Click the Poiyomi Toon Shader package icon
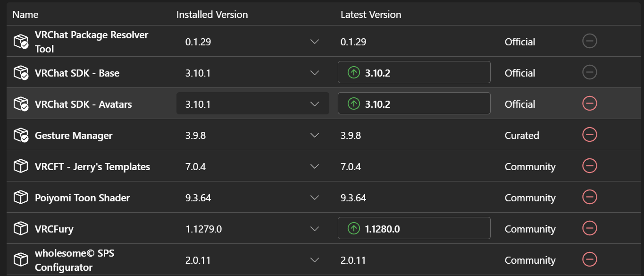This screenshot has width=644, height=276. pyautogui.click(x=21, y=198)
